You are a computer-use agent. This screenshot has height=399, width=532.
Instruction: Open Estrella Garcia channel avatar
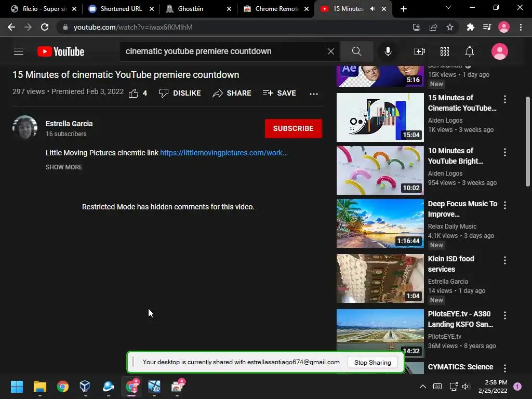click(x=25, y=128)
